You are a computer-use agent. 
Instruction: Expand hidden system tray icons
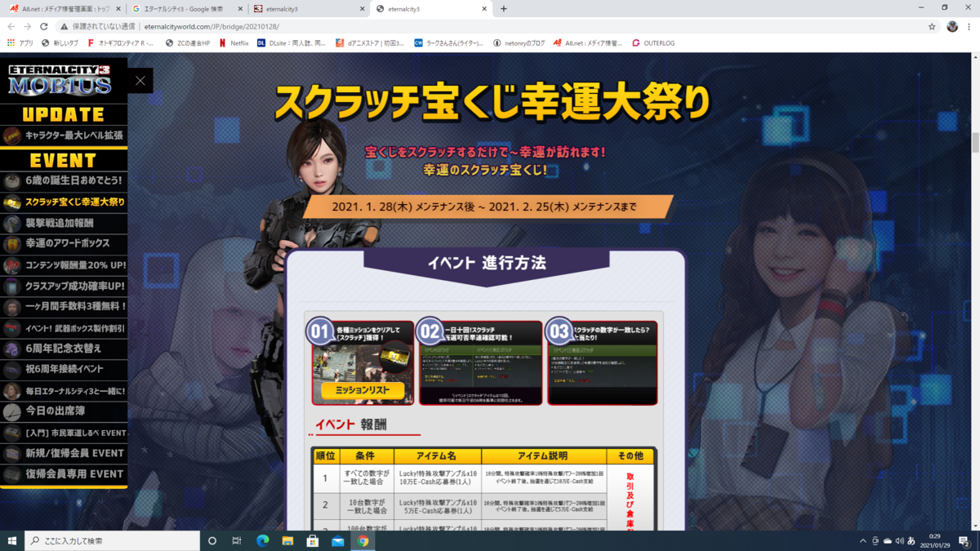(862, 540)
